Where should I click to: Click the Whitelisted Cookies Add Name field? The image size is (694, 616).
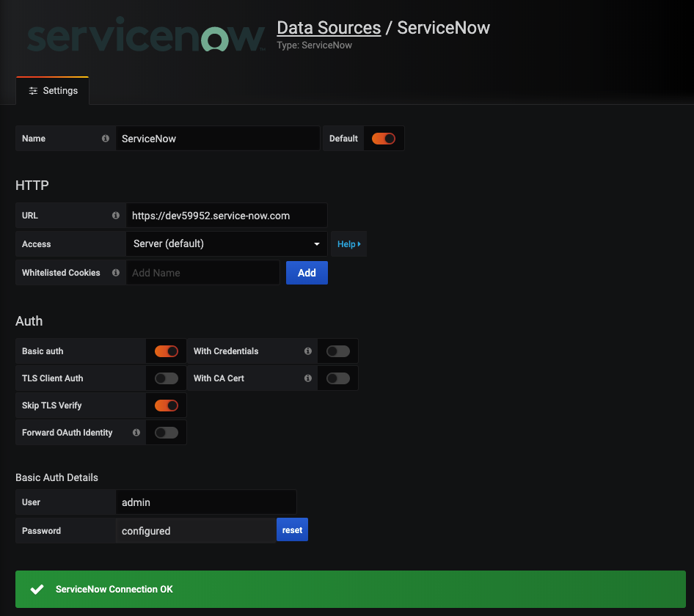click(x=202, y=273)
